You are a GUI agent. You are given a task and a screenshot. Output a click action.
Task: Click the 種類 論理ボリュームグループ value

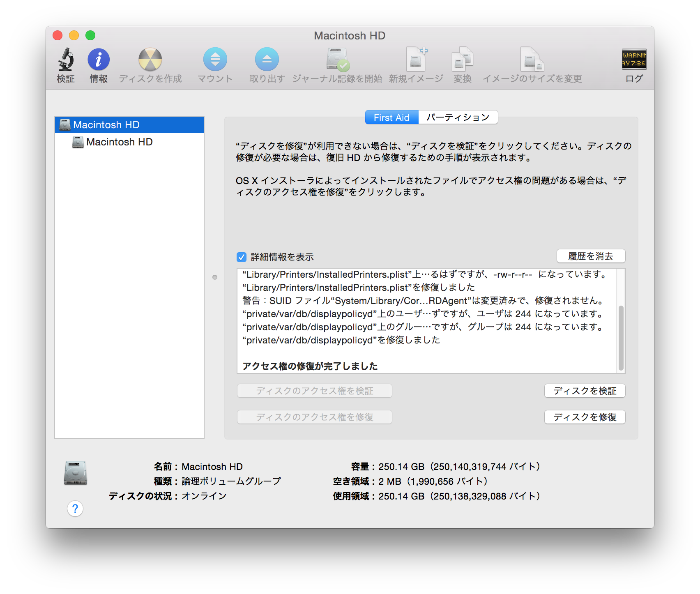(x=231, y=481)
